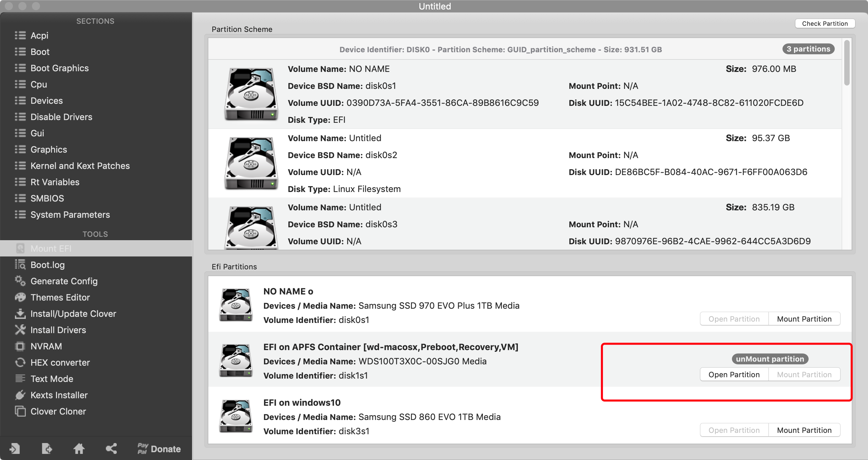Viewport: 868px width, 460px height.
Task: Click the Install Drivers tools icon
Action: pyautogui.click(x=20, y=330)
